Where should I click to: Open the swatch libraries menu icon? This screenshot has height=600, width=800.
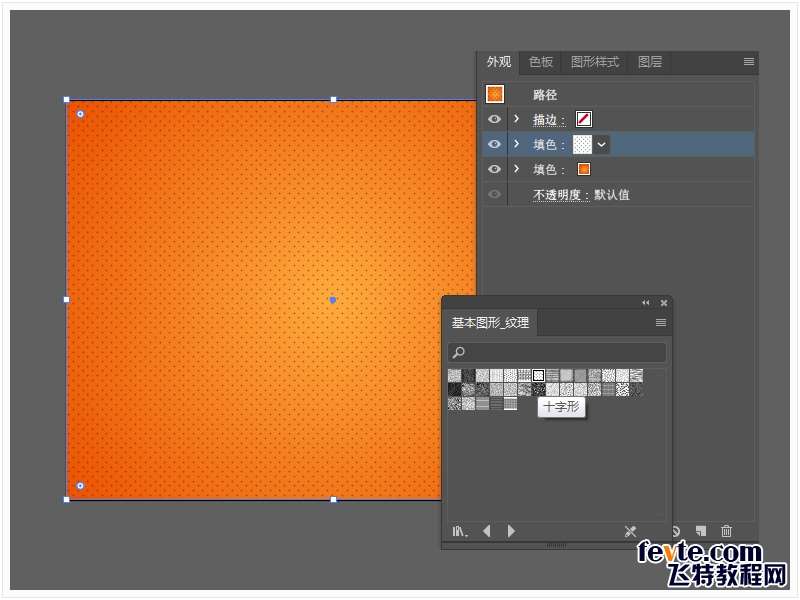459,531
